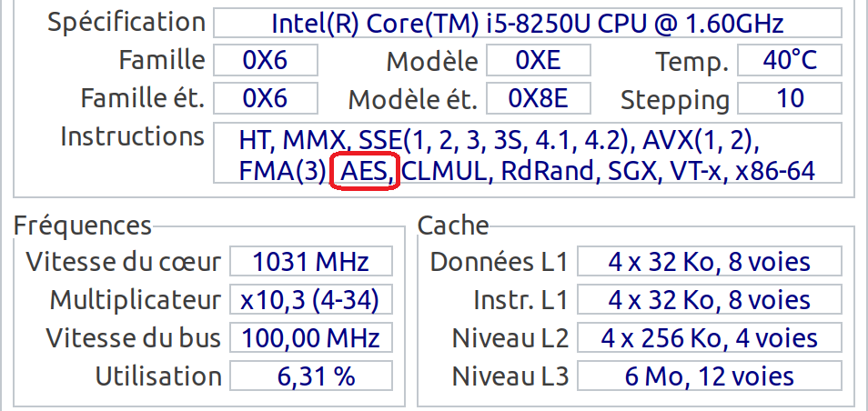
Task: Select the Famille ét. value field
Action: 265,98
